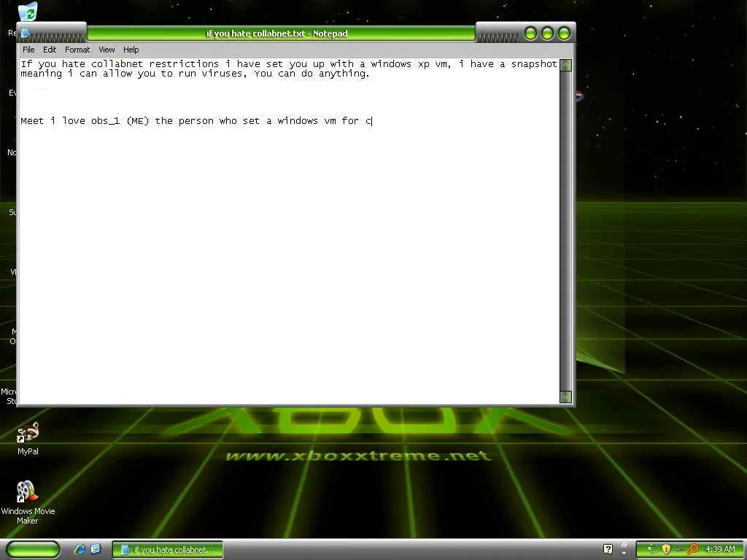Click the green Start button
747x560 pixels.
coord(33,550)
